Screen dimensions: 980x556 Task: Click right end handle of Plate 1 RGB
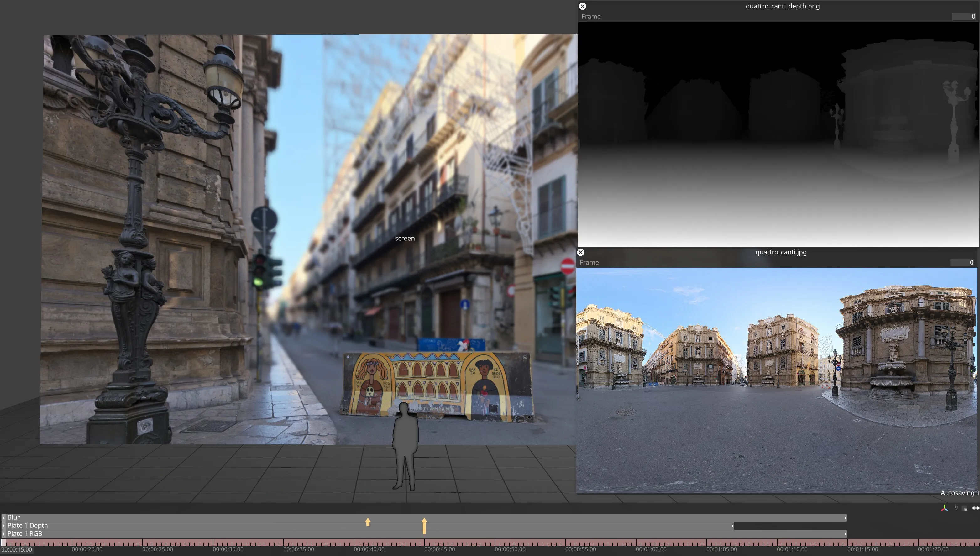click(845, 534)
